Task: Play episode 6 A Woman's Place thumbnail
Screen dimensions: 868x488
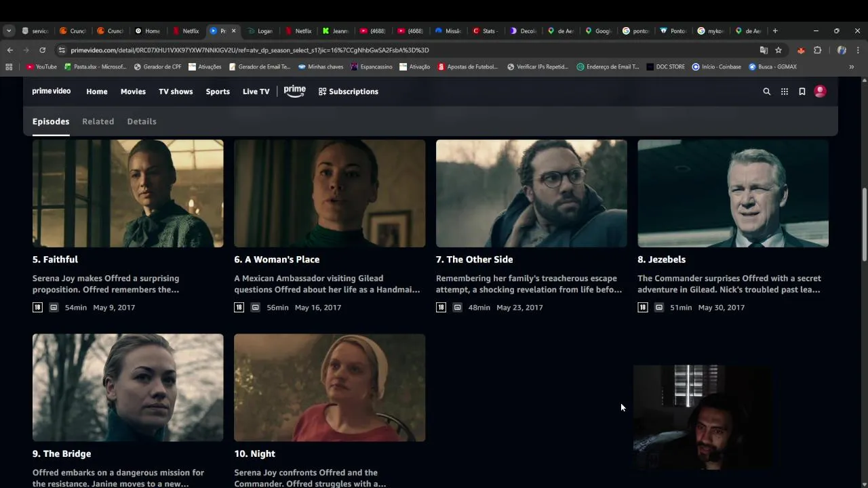Action: pos(330,193)
